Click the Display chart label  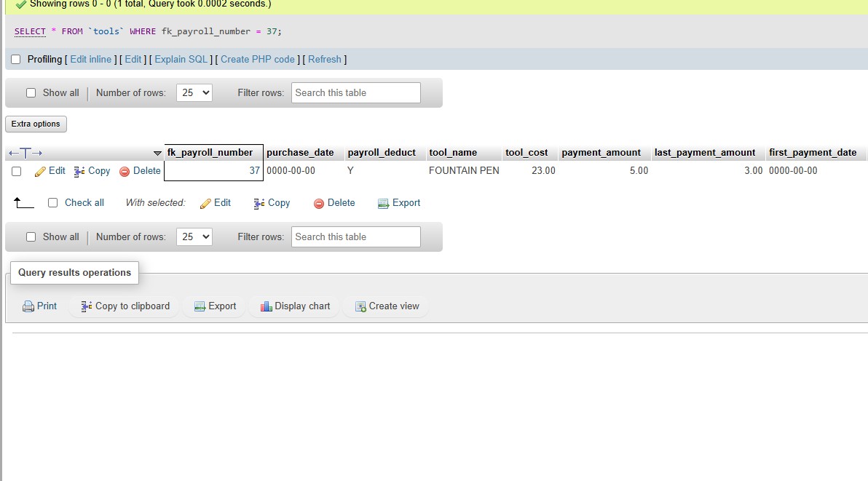click(x=302, y=306)
